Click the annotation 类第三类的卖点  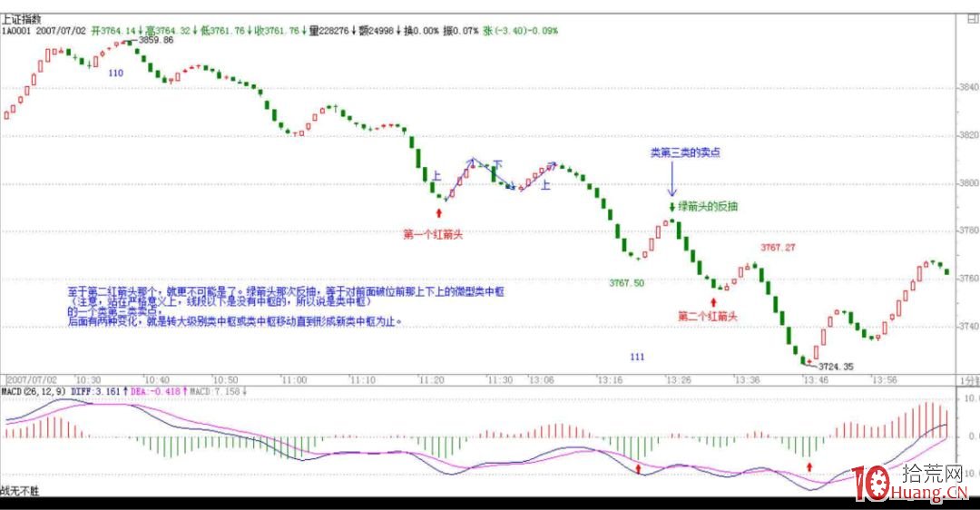685,152
